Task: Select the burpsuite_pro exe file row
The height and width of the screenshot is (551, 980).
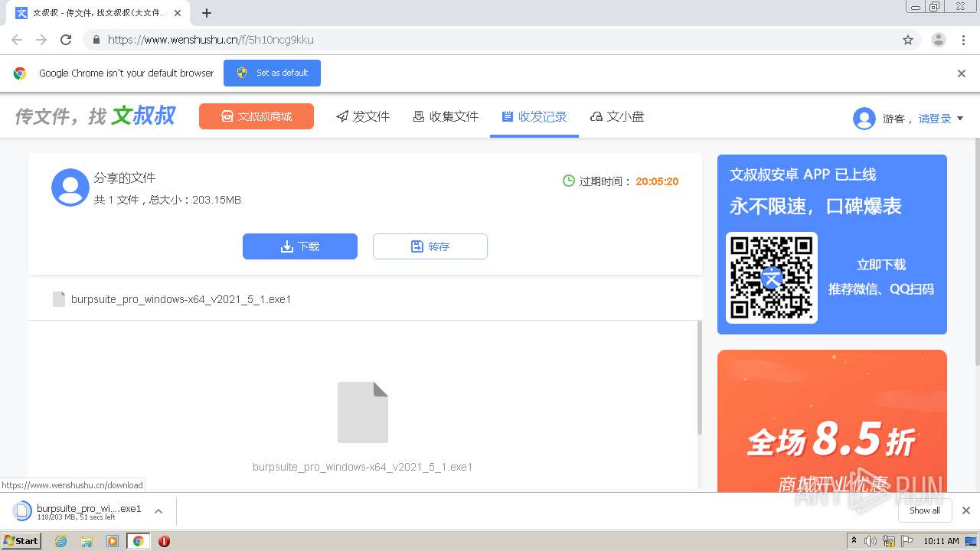Action: (x=365, y=299)
